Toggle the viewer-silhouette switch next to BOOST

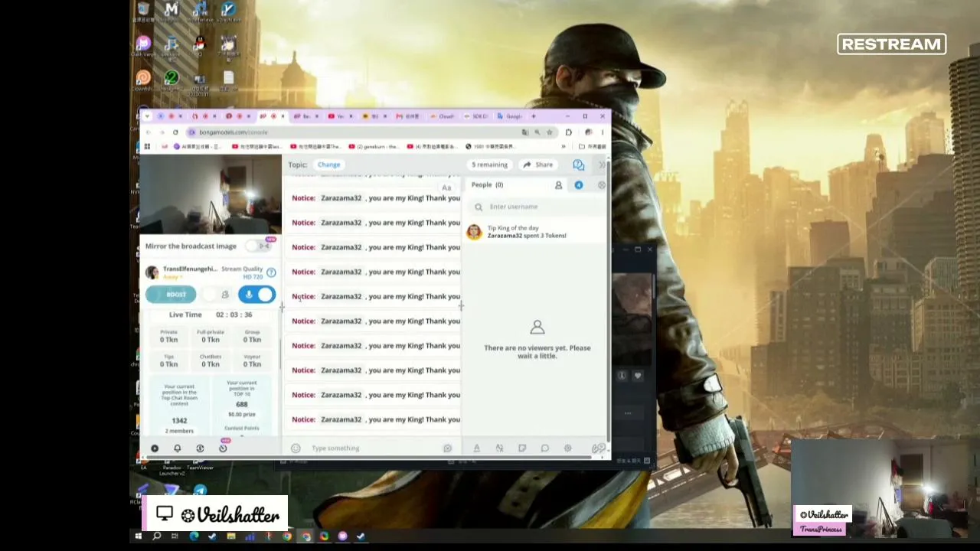point(217,295)
